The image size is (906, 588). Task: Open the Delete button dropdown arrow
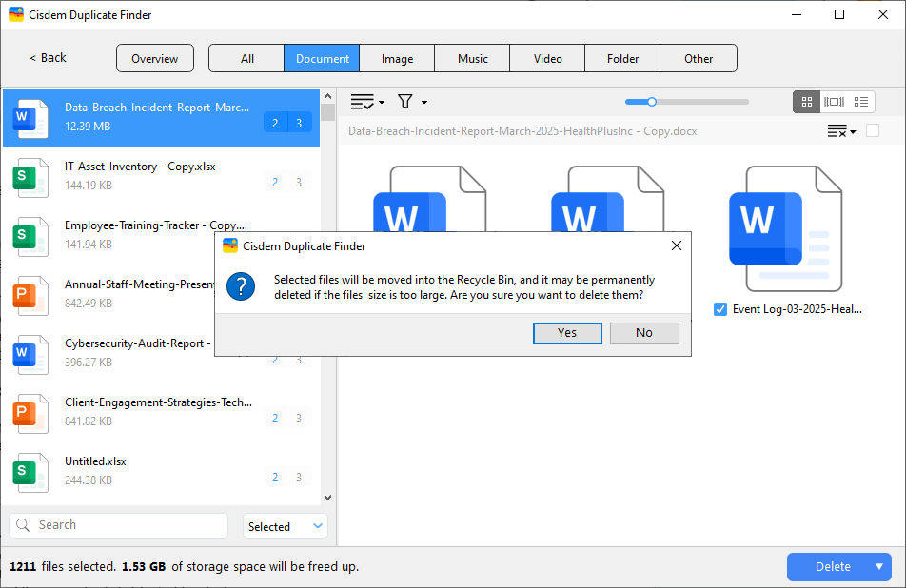point(880,566)
